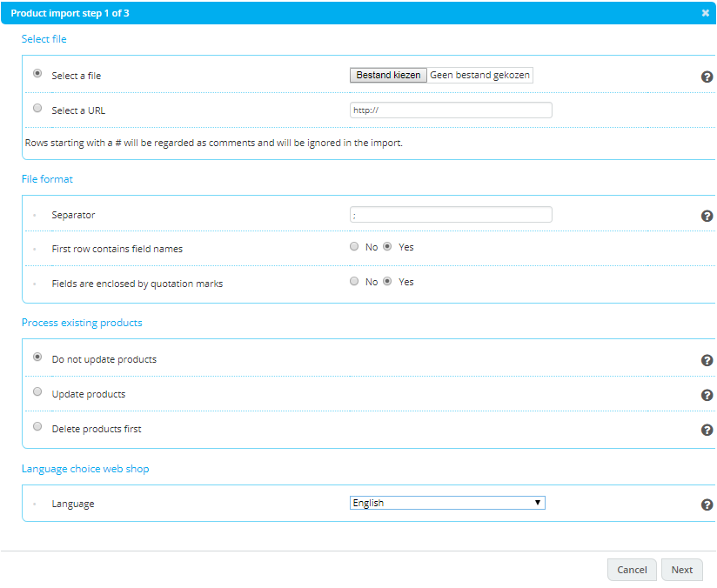Click into the Separator text field
The width and height of the screenshot is (717, 588).
click(451, 215)
